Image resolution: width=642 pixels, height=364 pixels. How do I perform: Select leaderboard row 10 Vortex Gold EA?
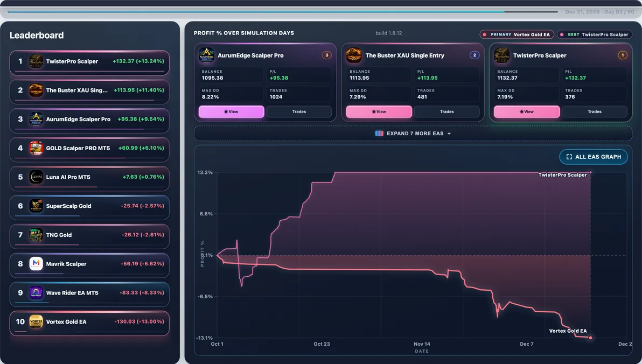click(x=89, y=323)
